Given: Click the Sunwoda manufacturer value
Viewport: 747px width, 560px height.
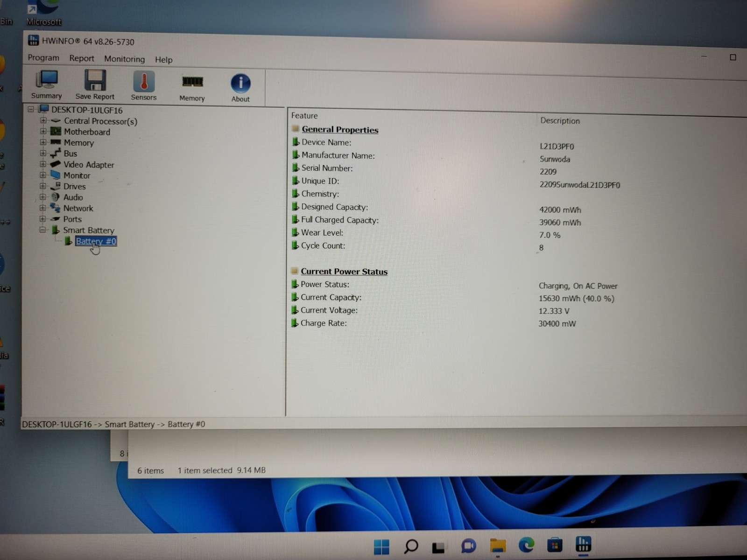Looking at the screenshot, I should (x=555, y=159).
